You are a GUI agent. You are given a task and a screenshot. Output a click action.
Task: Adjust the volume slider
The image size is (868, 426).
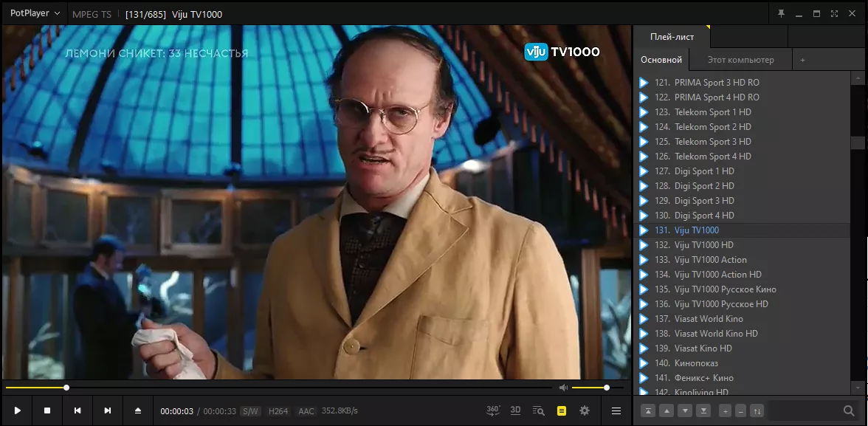598,388
